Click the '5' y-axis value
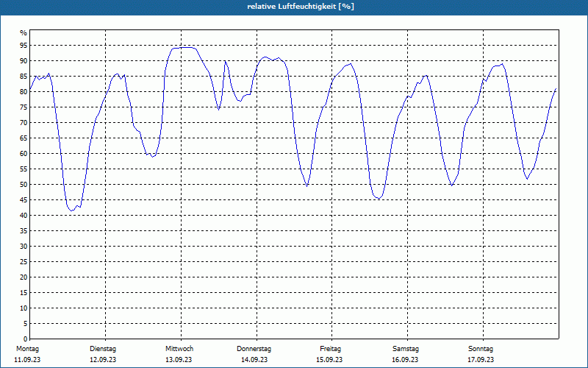Image resolution: width=588 pixels, height=368 pixels. (x=25, y=323)
